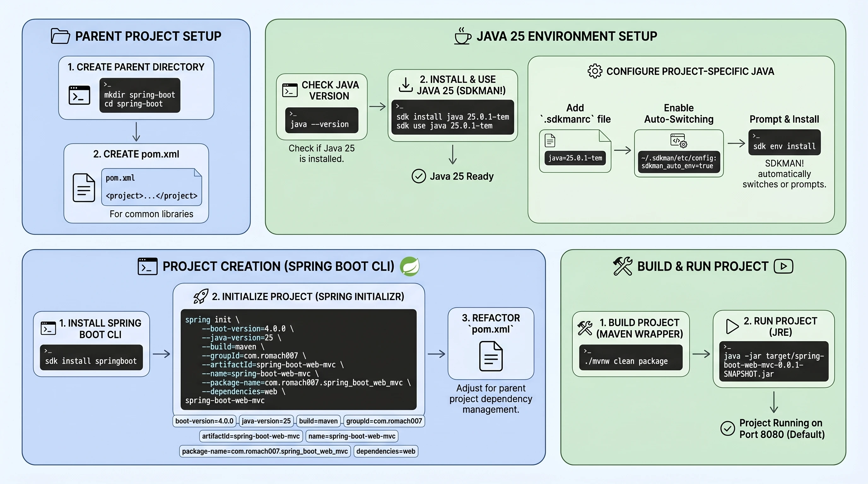This screenshot has width=868, height=484.
Task: Click 'SDKMAN! automatically switches or prompts.' text
Action: click(784, 174)
